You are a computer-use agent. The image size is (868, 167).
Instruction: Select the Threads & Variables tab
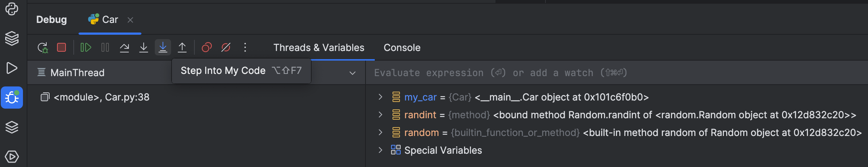tap(319, 48)
